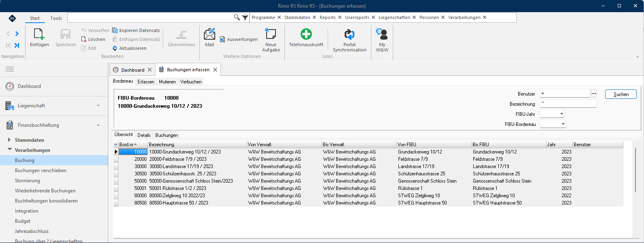Screen dimensions: 644x243
Task: Expand the Liegenschaft sidebar section
Action: [x=98, y=106]
